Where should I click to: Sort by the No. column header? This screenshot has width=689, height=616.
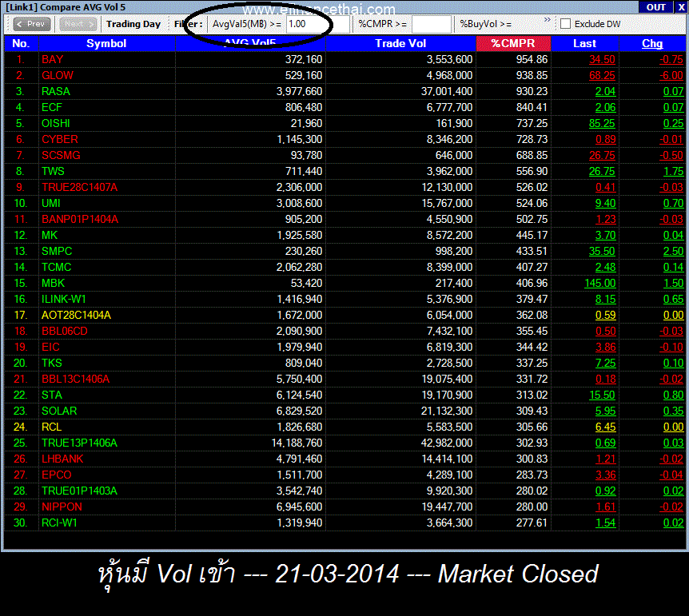pos(21,43)
